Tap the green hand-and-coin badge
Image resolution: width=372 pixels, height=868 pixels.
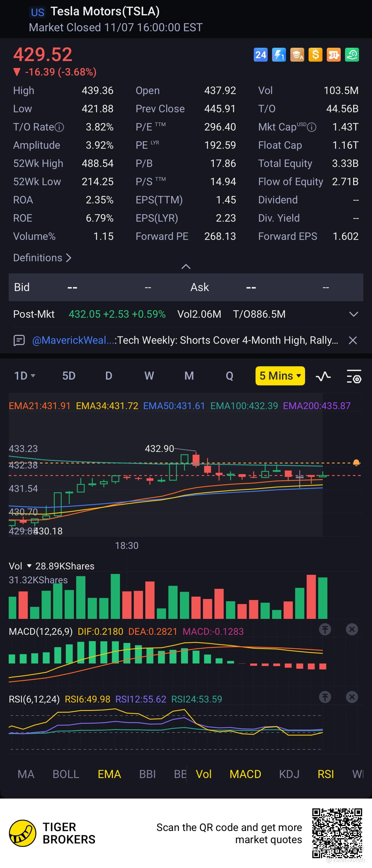(352, 55)
